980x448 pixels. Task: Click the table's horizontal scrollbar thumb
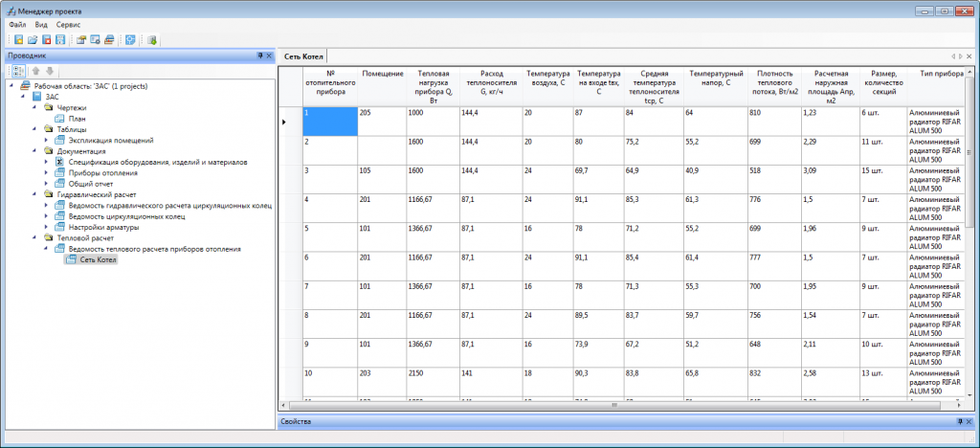(x=615, y=406)
